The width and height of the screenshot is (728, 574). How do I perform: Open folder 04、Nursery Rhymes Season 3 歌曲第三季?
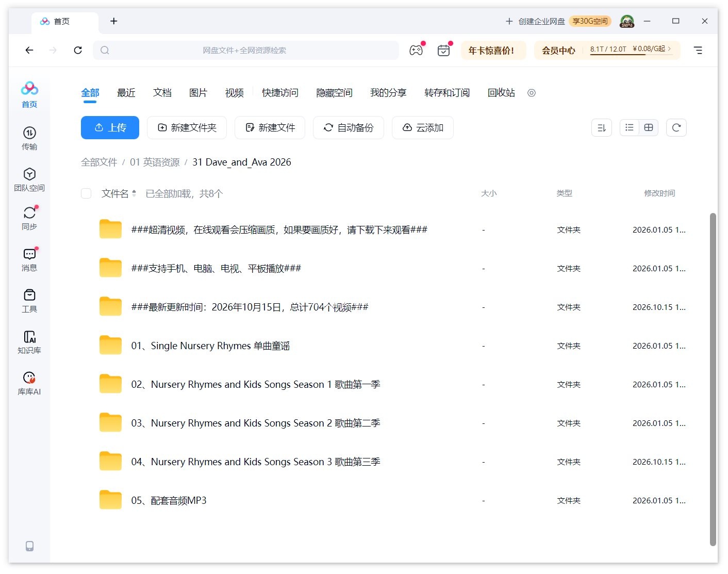coord(256,462)
